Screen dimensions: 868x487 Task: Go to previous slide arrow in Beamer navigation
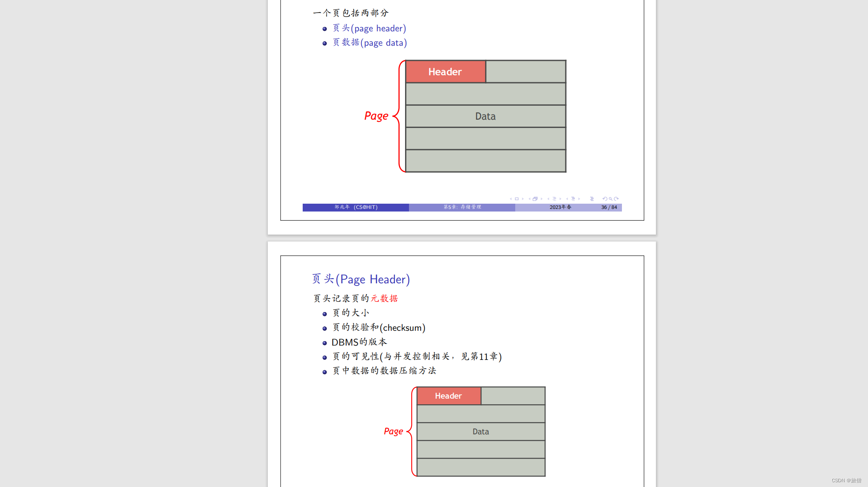click(511, 199)
